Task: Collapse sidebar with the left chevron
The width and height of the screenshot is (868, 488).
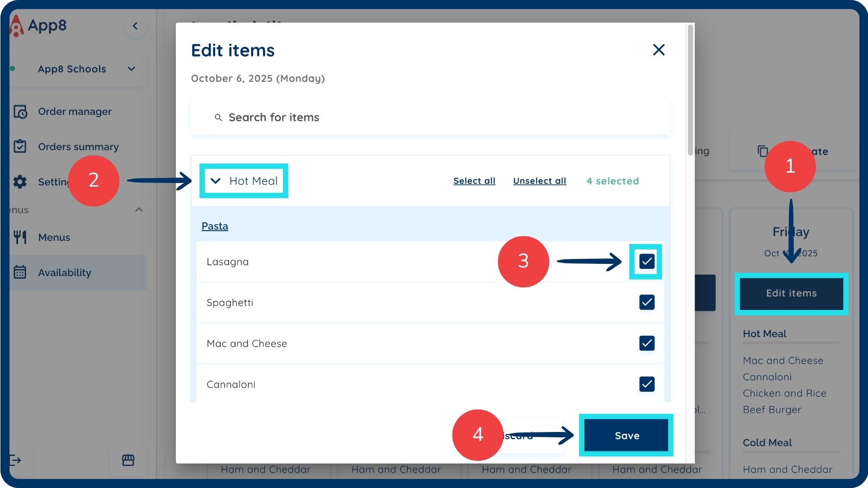Action: [x=135, y=26]
